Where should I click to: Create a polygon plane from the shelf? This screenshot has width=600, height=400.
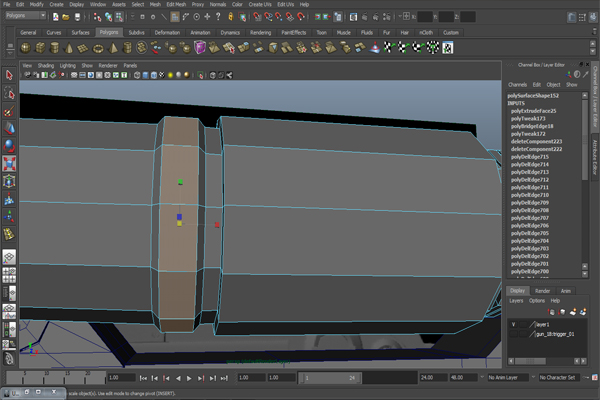point(83,48)
